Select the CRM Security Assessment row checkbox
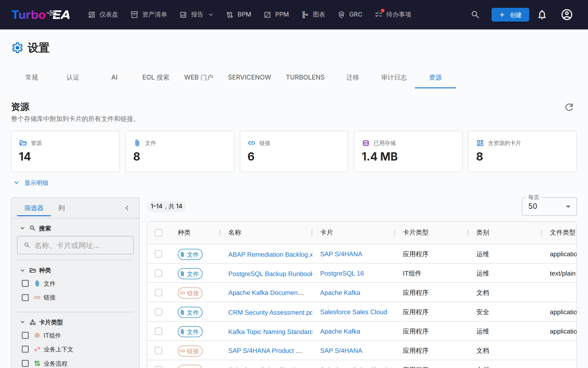 pos(158,312)
